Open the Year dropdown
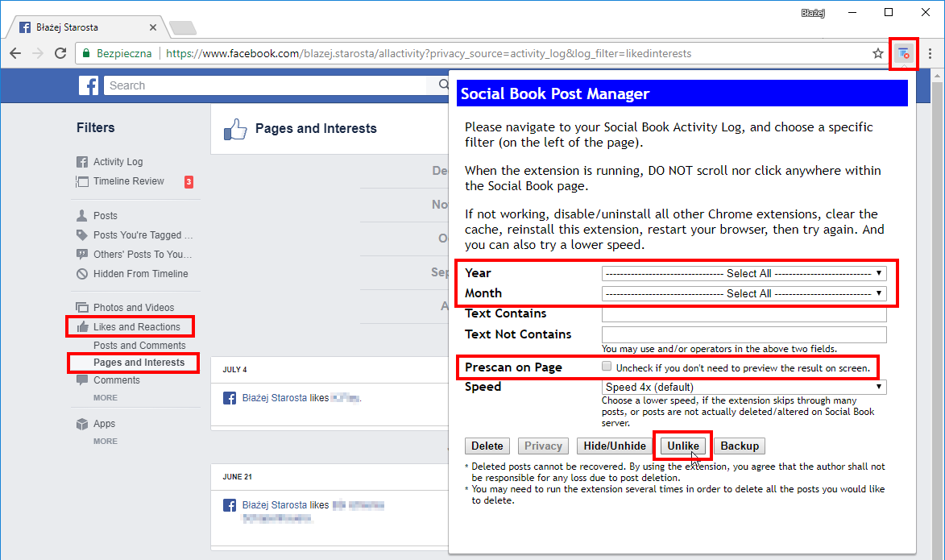 744,273
